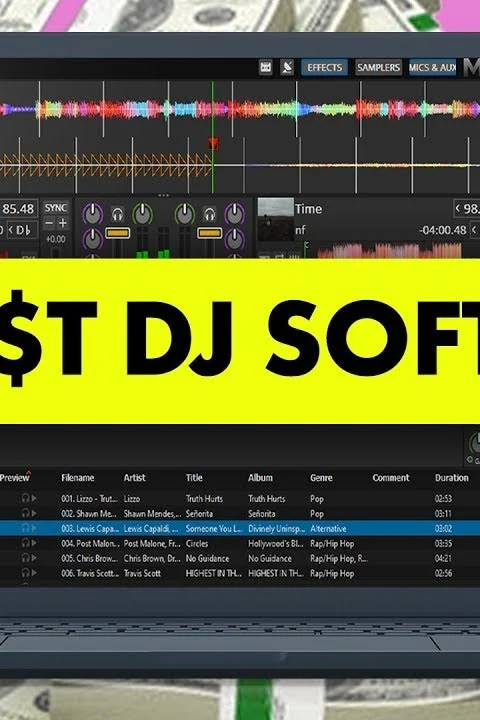
Task: Click the colorful overview waveform
Action: [x=240, y=109]
